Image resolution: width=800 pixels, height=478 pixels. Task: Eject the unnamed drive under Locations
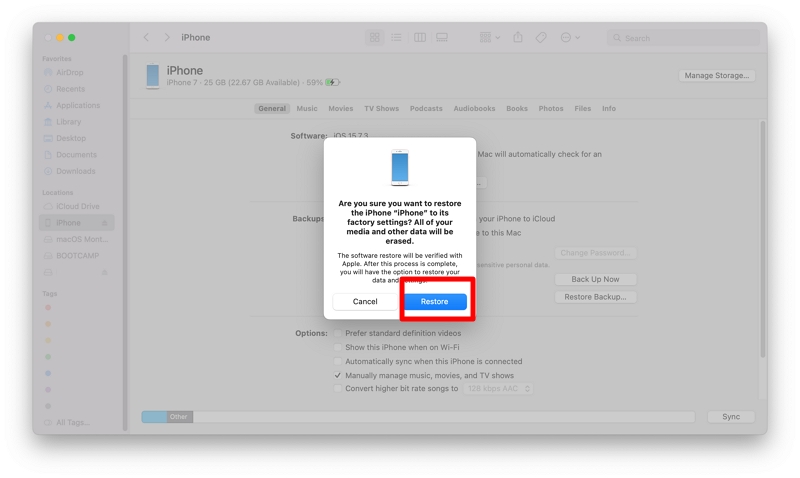105,272
